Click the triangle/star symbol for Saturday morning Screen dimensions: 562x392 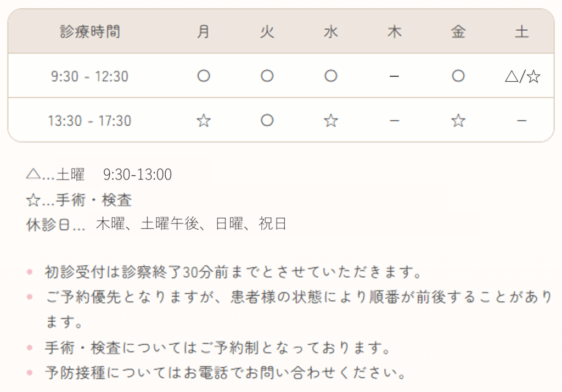tap(522, 76)
